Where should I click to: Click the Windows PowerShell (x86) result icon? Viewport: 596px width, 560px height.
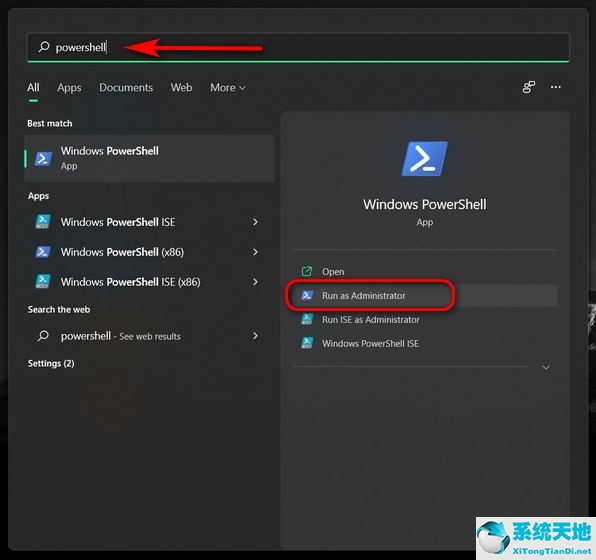click(43, 252)
